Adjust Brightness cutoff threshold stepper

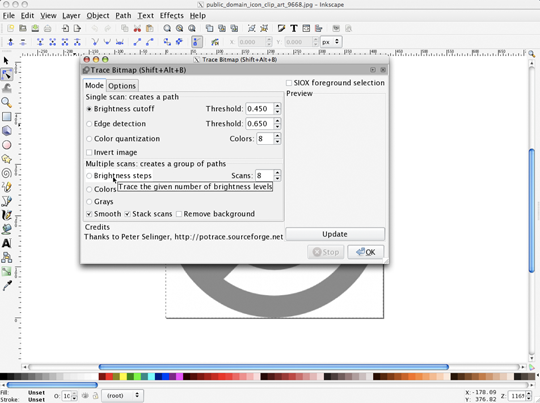(277, 109)
